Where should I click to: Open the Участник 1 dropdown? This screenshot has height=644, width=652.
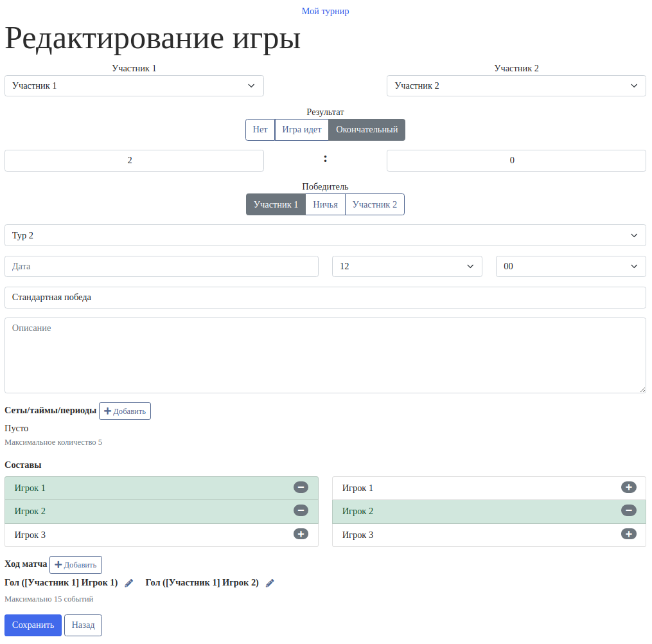[x=134, y=86]
